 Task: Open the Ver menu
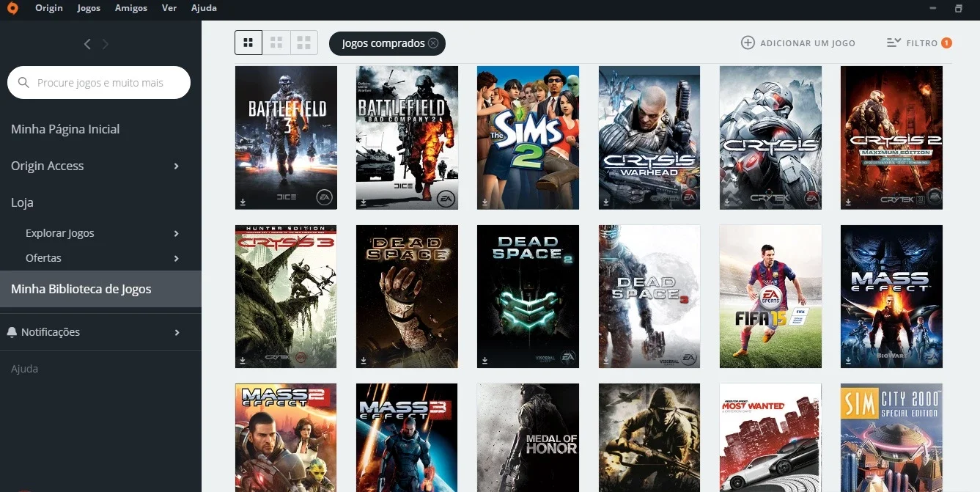[x=169, y=8]
